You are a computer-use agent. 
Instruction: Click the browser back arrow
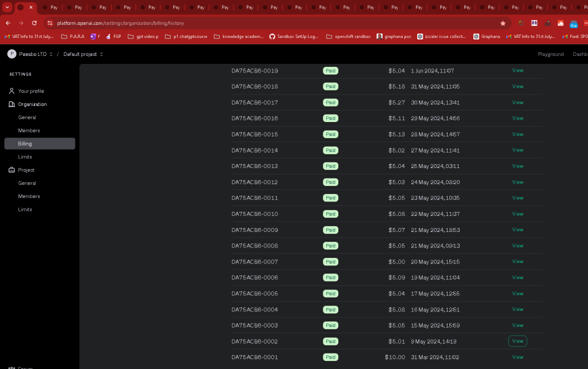[8, 23]
